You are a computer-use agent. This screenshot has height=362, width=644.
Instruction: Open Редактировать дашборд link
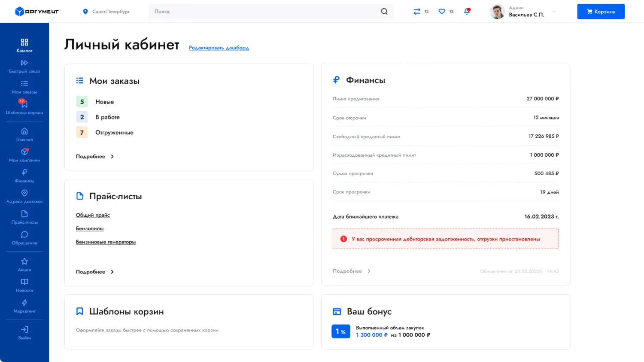[x=219, y=48]
